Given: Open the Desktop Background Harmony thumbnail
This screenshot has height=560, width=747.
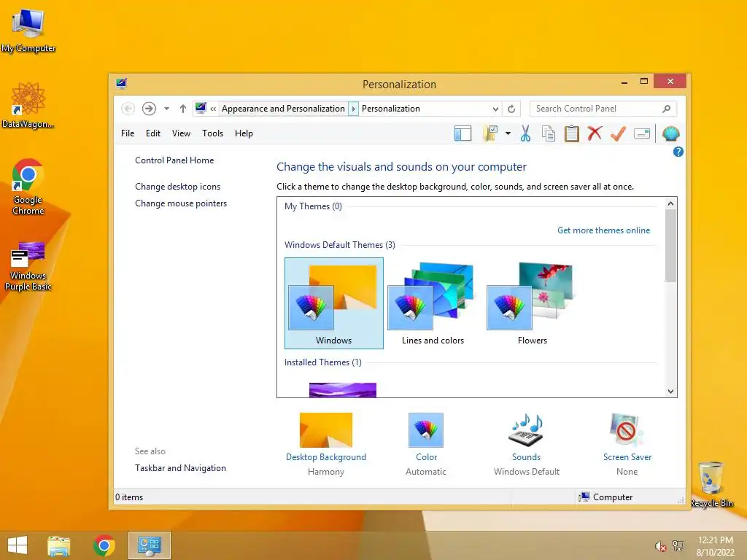Looking at the screenshot, I should (x=326, y=430).
